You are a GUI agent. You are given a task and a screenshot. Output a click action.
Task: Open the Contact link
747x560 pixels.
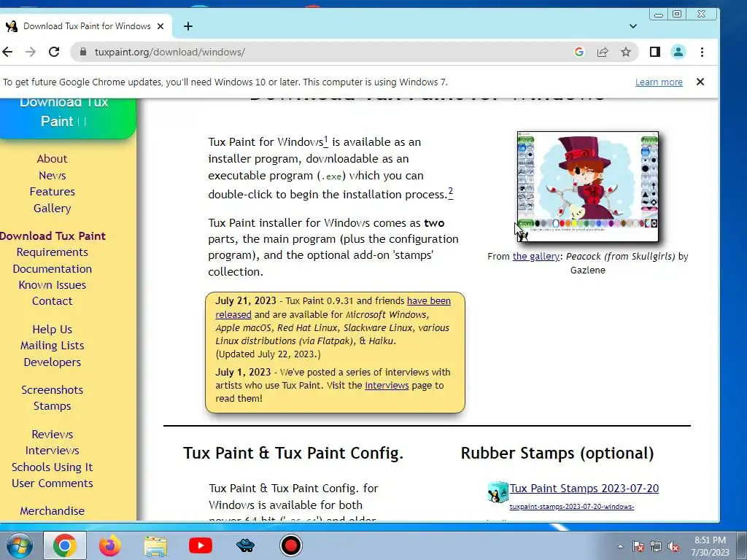[53, 301]
